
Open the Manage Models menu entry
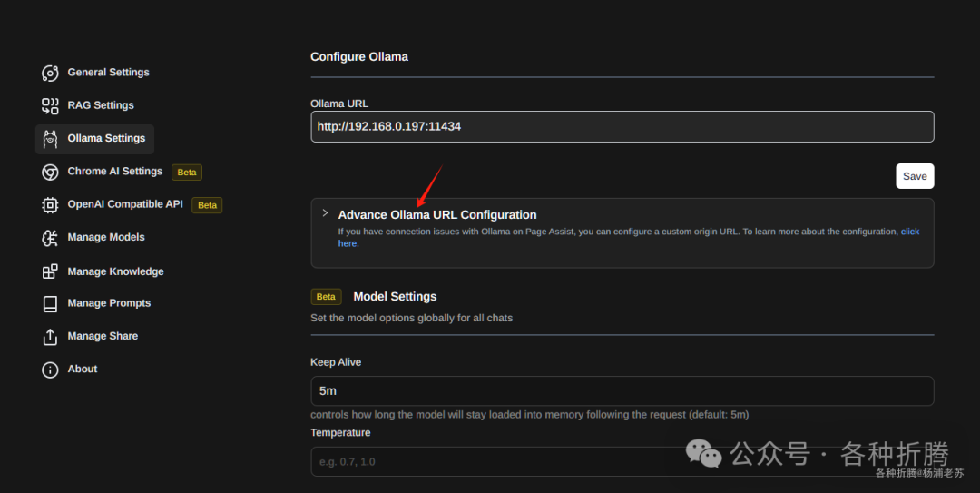(106, 238)
